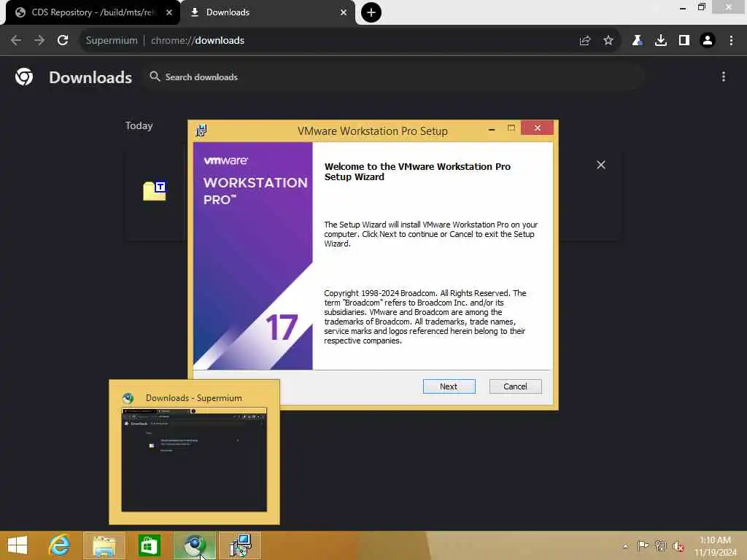Click Next in VMware setup wizard
Screen dimensions: 747x560
[x=449, y=386]
